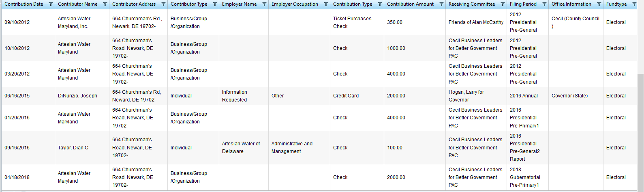Open filter for Fundtype column
The width and height of the screenshot is (644, 192).
(x=634, y=4)
